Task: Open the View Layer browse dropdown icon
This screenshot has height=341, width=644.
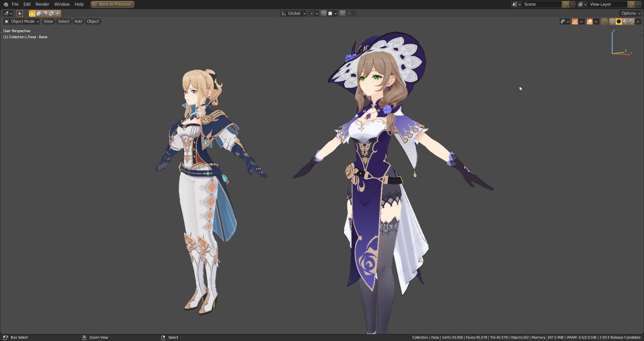Action: tap(582, 4)
